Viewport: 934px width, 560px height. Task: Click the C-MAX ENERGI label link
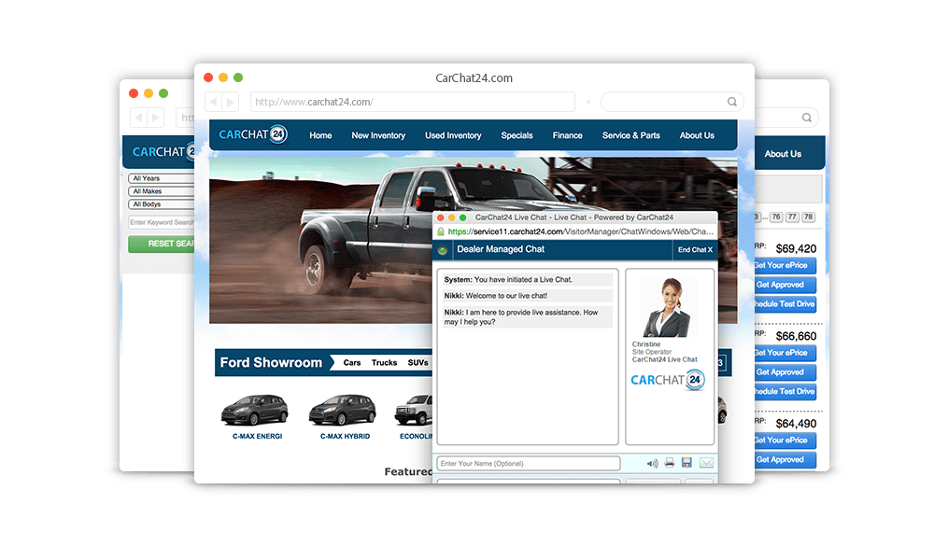[258, 436]
